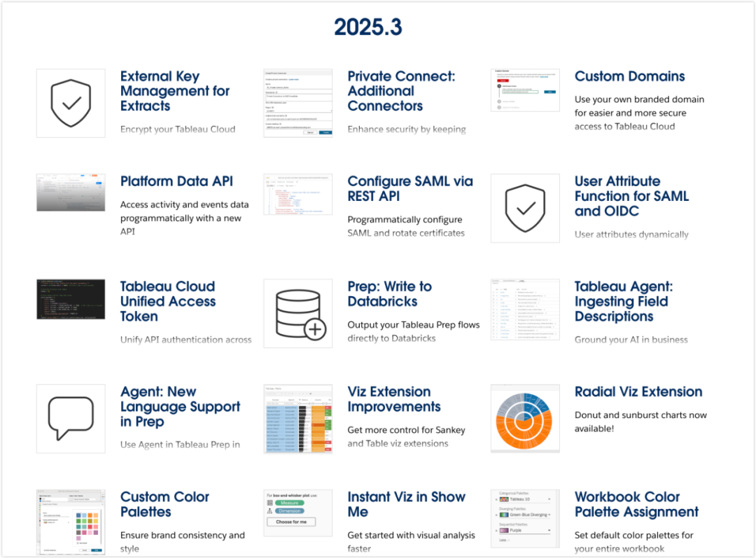Open Tableau Agent: Ingesting Field Descriptions title

(624, 302)
